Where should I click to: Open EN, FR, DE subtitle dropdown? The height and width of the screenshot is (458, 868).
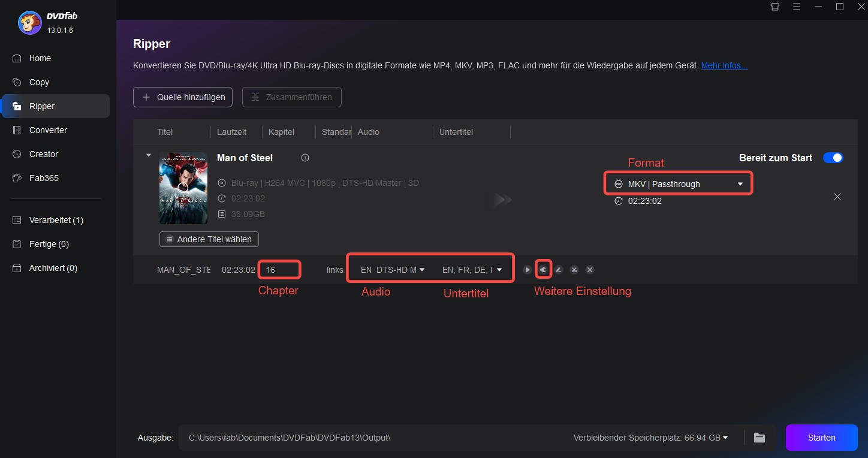(472, 270)
